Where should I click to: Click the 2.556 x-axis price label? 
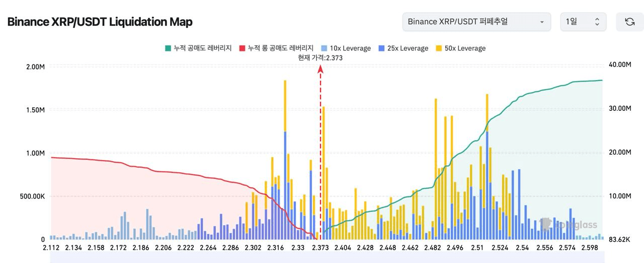pos(544,248)
